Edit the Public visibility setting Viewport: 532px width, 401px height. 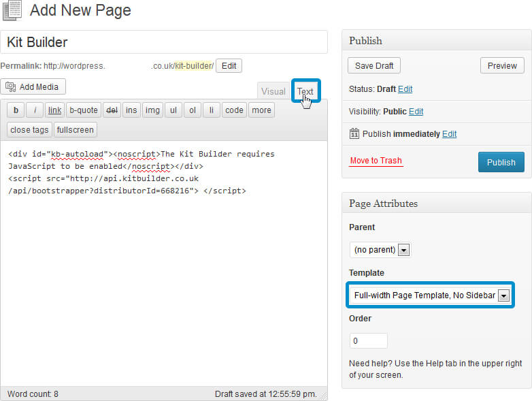[x=416, y=112]
